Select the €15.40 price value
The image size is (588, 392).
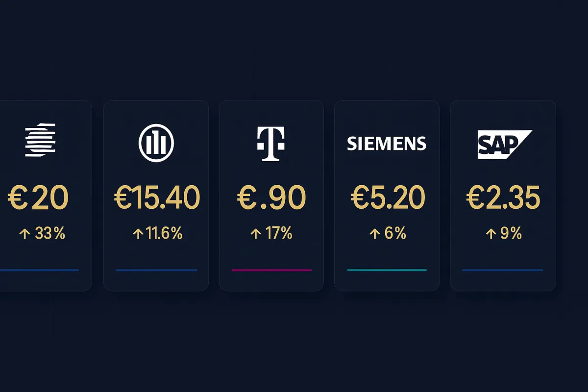(x=157, y=198)
